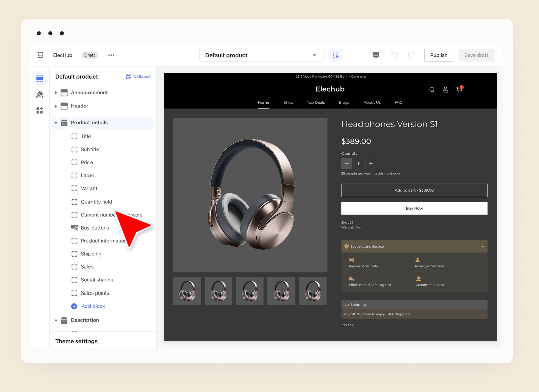The width and height of the screenshot is (539, 392).
Task: Open the Default product dropdown
Action: [261, 55]
